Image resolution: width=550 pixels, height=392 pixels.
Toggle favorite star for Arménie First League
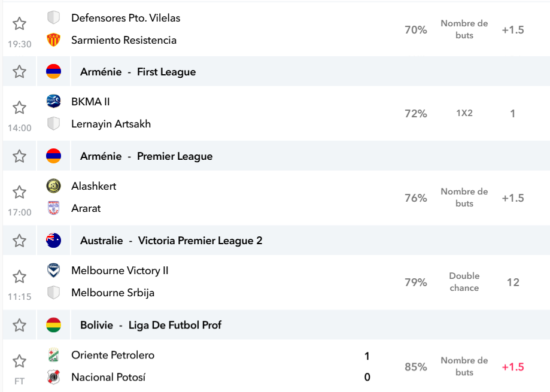point(19,72)
